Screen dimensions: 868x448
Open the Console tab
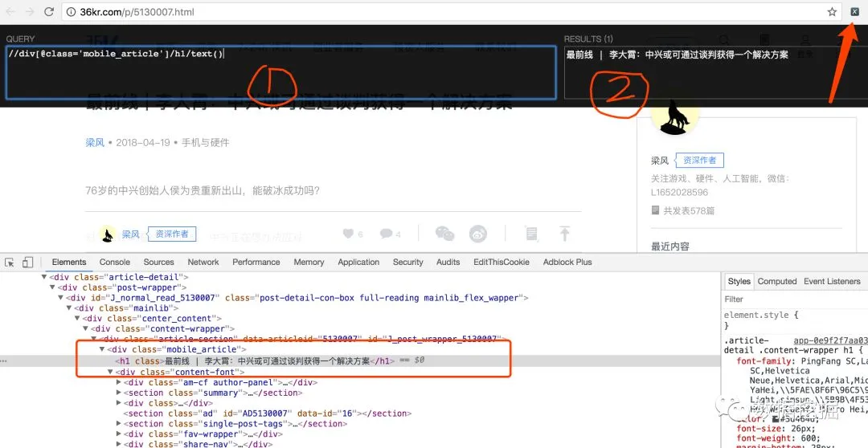115,263
